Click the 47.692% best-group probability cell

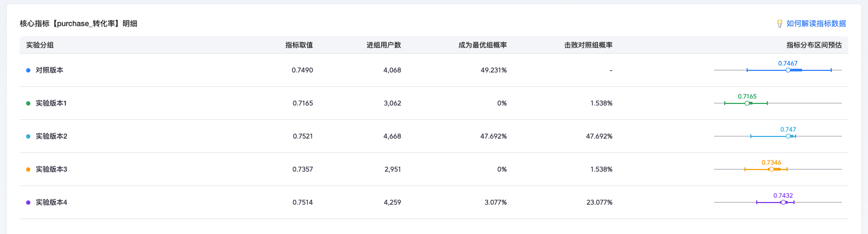[x=493, y=136]
